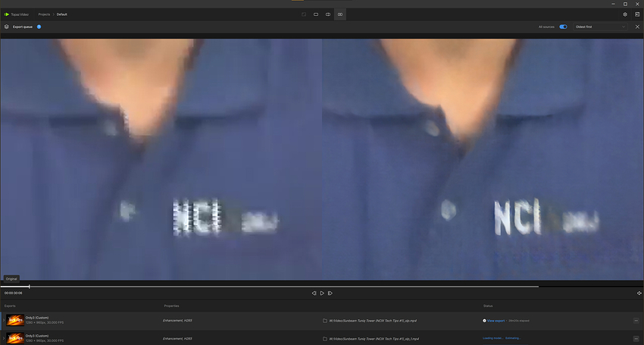644x345 pixels.
Task: Toggle the All sources switch
Action: 563,27
